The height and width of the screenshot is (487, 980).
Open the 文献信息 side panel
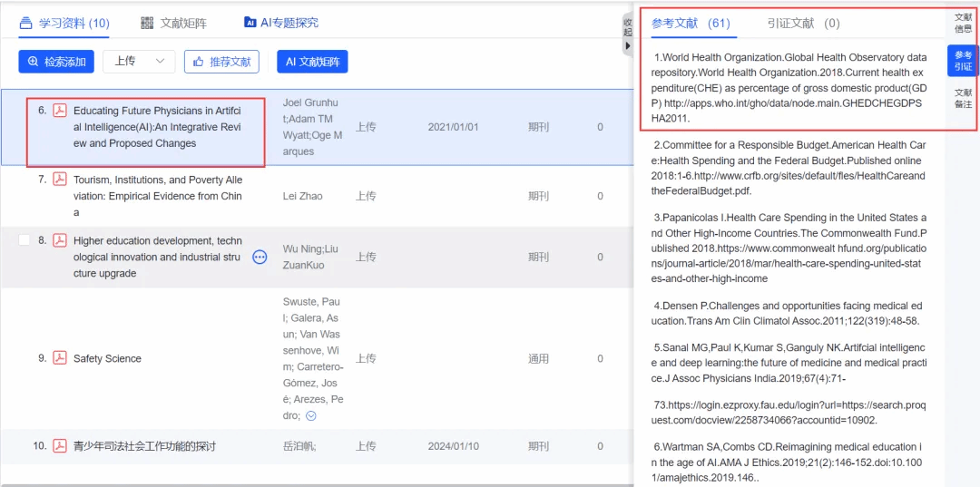(963, 23)
